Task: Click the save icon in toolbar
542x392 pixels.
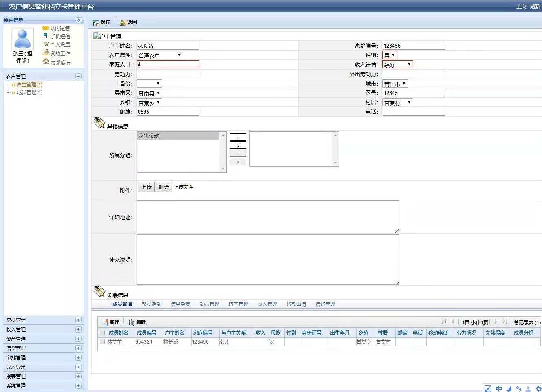Action: [96, 23]
